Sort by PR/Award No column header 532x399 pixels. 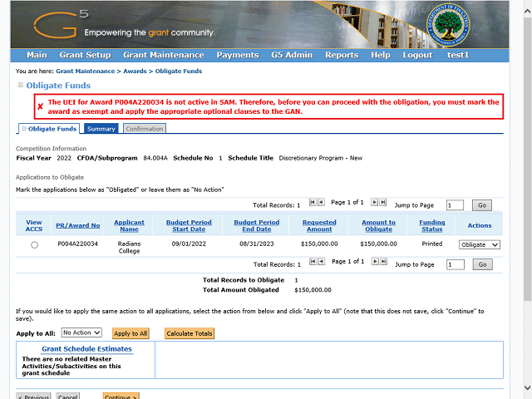point(77,225)
